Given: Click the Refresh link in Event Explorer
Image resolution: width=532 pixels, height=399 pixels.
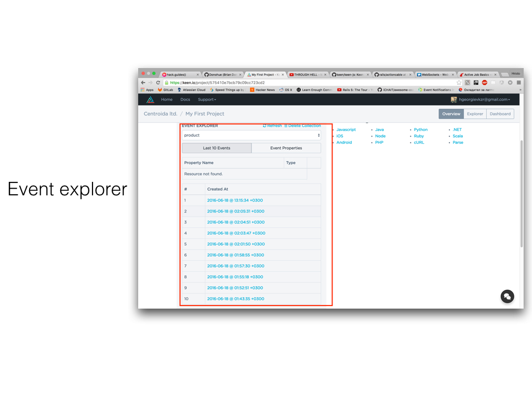Looking at the screenshot, I should click(272, 126).
